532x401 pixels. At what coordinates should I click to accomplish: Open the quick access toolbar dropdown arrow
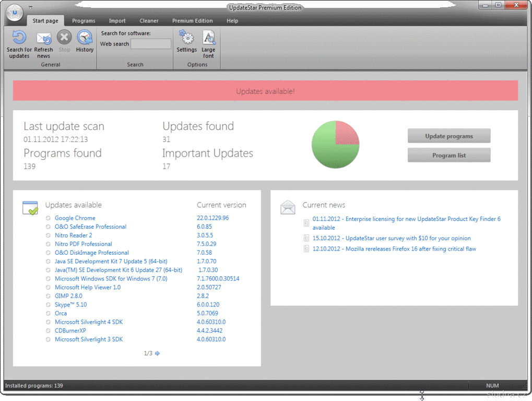(30, 8)
